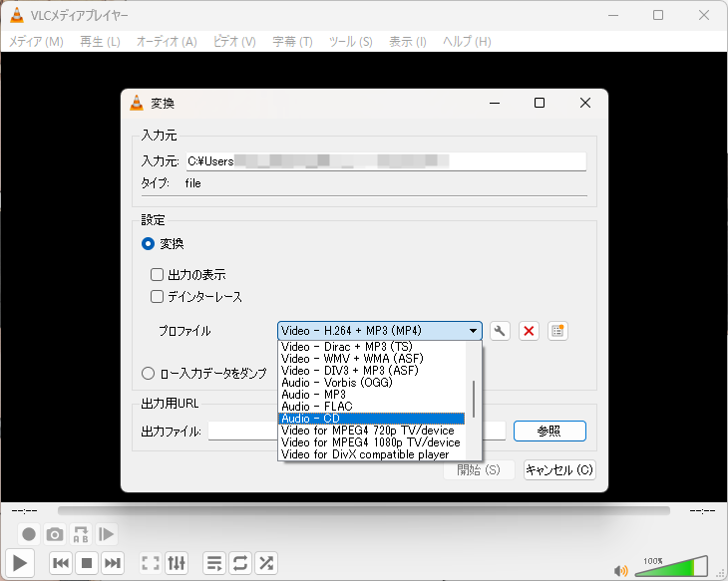Choose Audio - Vorbis (OGG) profile
The width and height of the screenshot is (728, 581).
[x=371, y=383]
